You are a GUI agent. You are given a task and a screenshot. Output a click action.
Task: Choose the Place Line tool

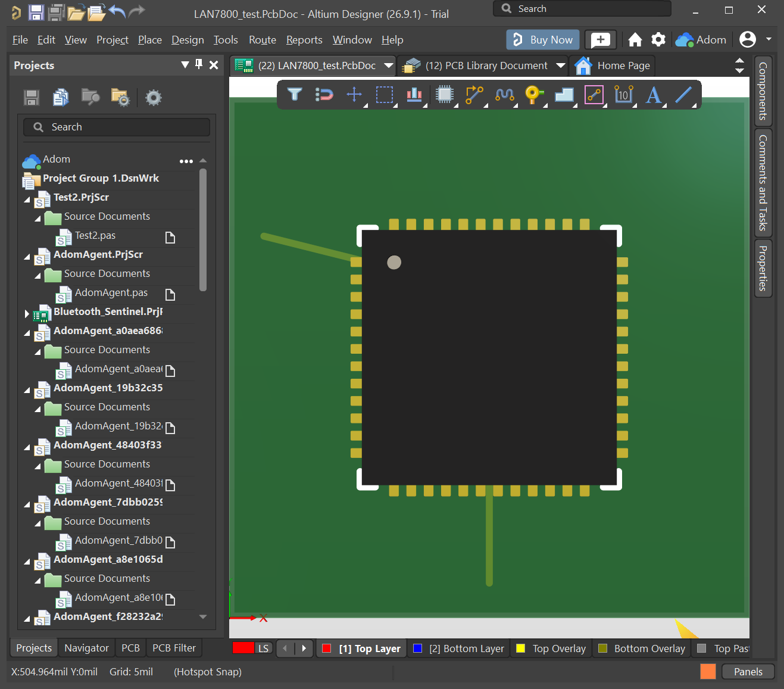tap(683, 94)
